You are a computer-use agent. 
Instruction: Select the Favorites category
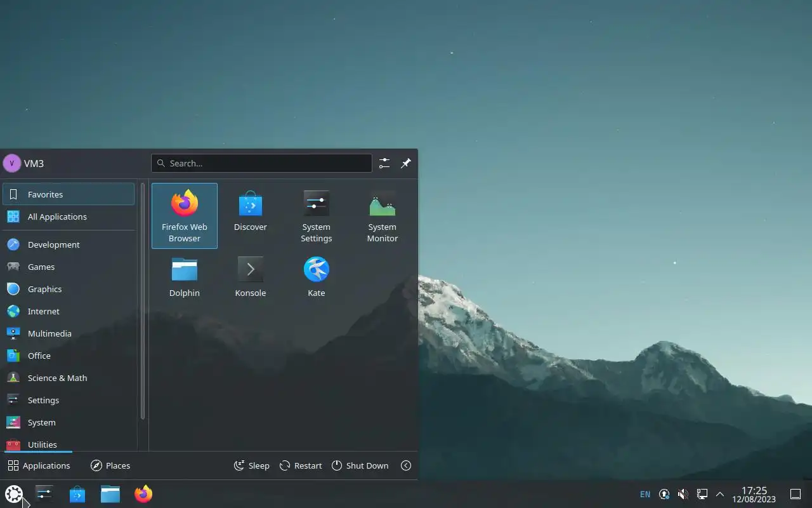click(69, 194)
